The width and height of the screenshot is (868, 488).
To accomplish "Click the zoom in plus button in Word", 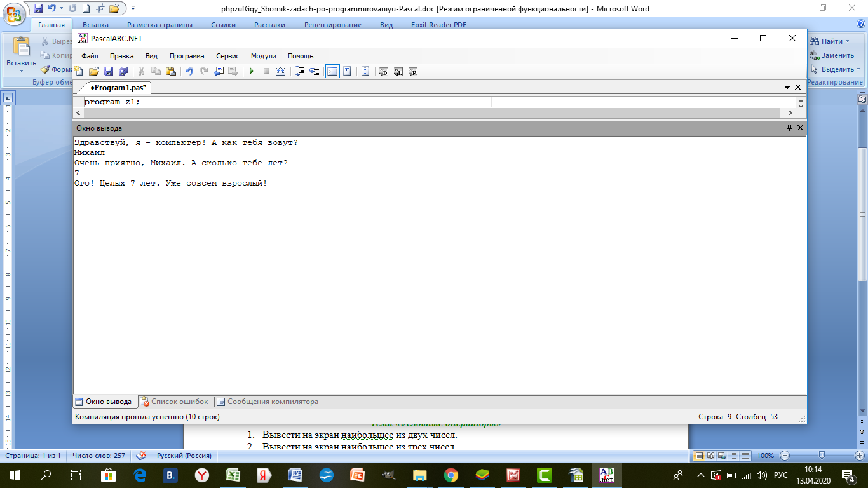I will [x=859, y=456].
